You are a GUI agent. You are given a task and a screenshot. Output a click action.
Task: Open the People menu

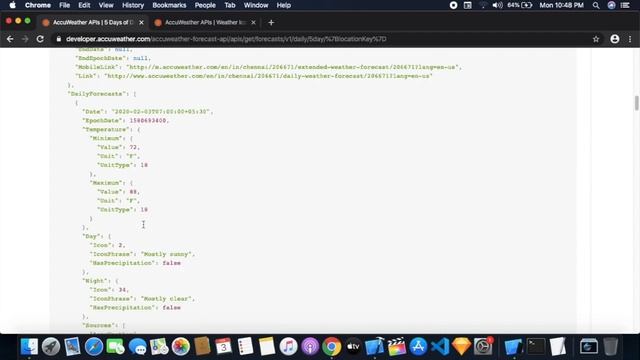click(x=205, y=5)
